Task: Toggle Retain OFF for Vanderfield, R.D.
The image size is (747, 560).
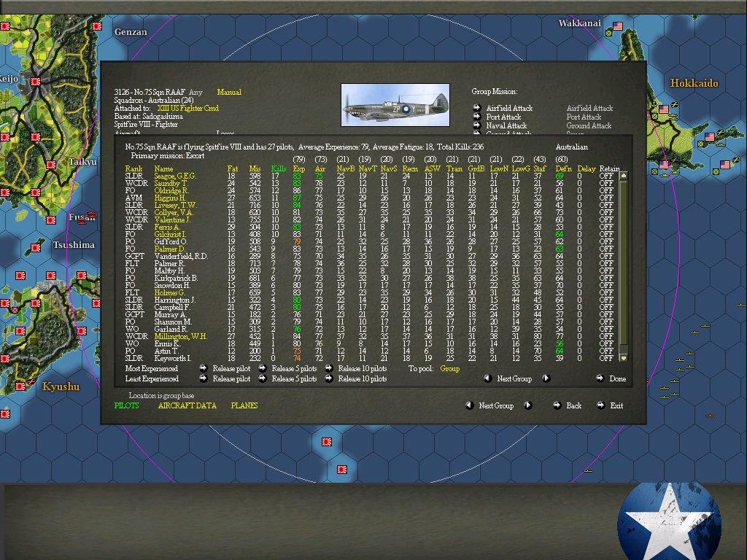Action: [606, 256]
